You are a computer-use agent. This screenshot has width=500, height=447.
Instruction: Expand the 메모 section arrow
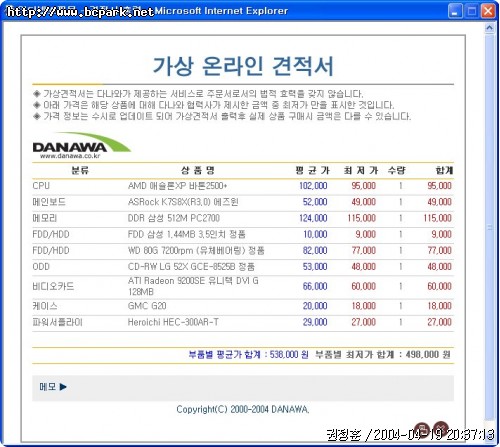[63, 387]
